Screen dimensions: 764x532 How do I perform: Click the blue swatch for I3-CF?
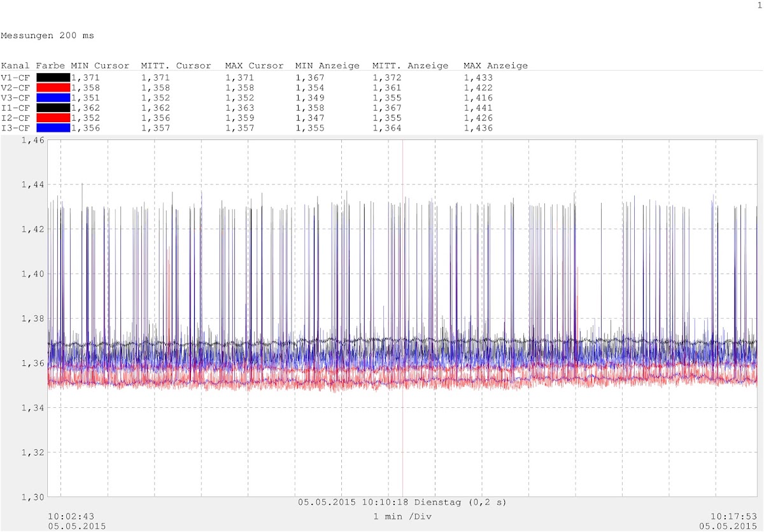pyautogui.click(x=53, y=129)
